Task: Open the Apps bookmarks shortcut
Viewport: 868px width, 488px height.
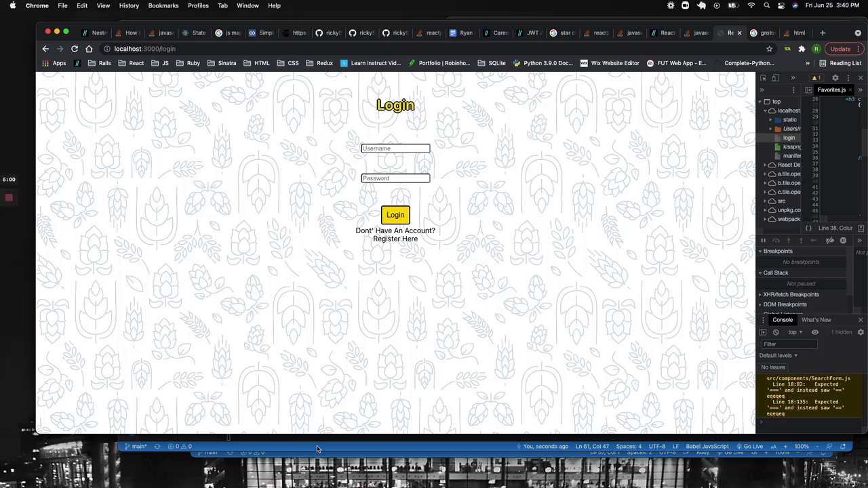Action: (x=54, y=63)
